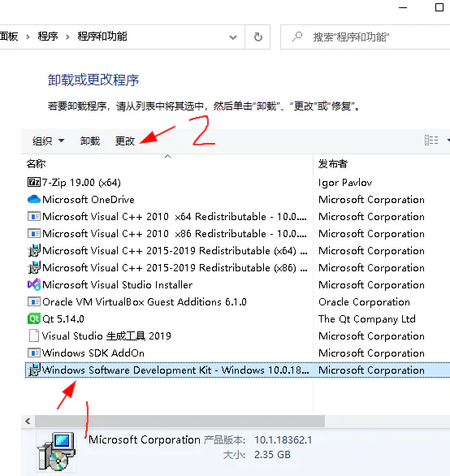Go to 程序 in breadcrumb path
This screenshot has width=450, height=476.
click(48, 37)
